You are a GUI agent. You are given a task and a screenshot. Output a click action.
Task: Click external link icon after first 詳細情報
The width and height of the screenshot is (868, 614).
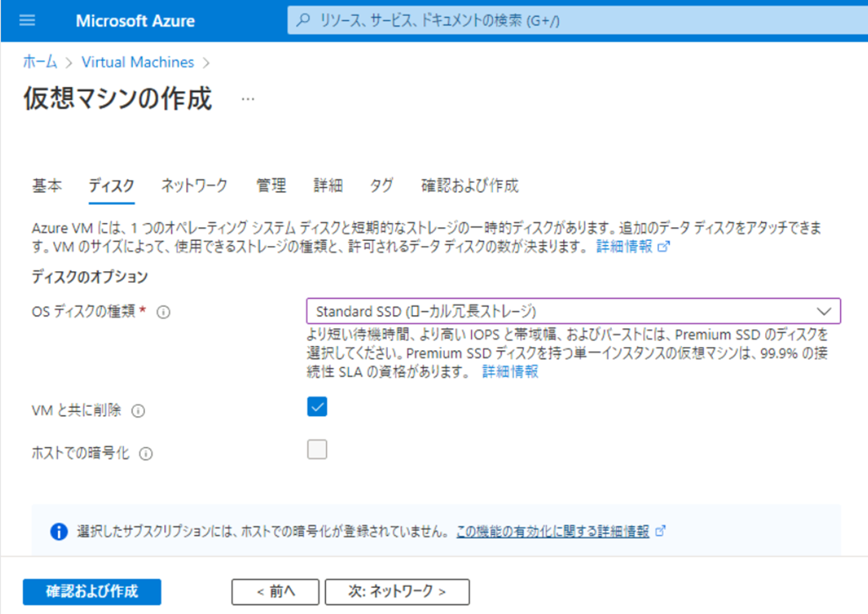[663, 248]
